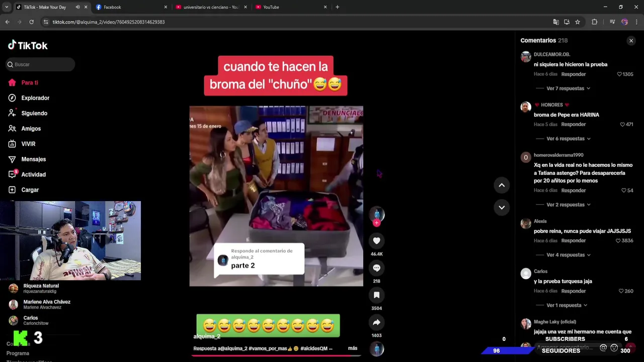Save video with the bookmark icon
The image size is (644, 362).
click(376, 295)
